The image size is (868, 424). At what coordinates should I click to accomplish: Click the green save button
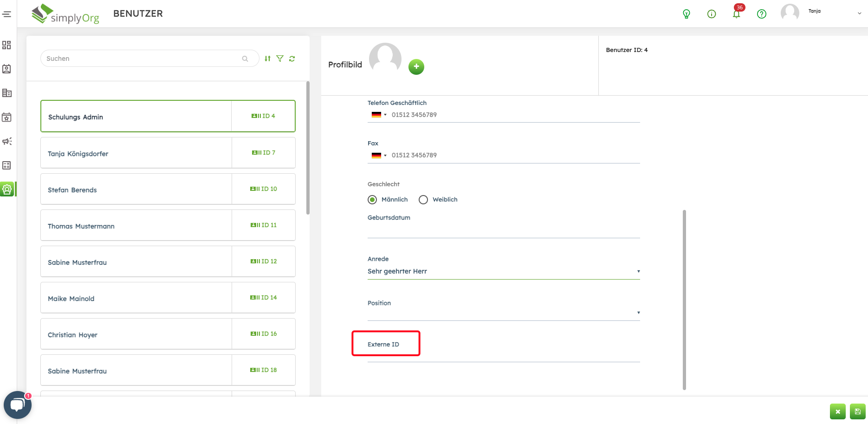tap(857, 411)
